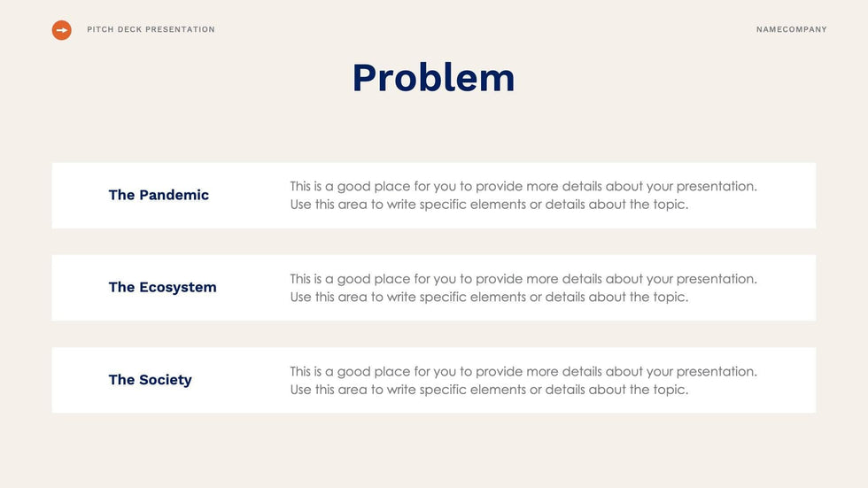
Task: Select second description line beside The Society
Action: pos(489,390)
